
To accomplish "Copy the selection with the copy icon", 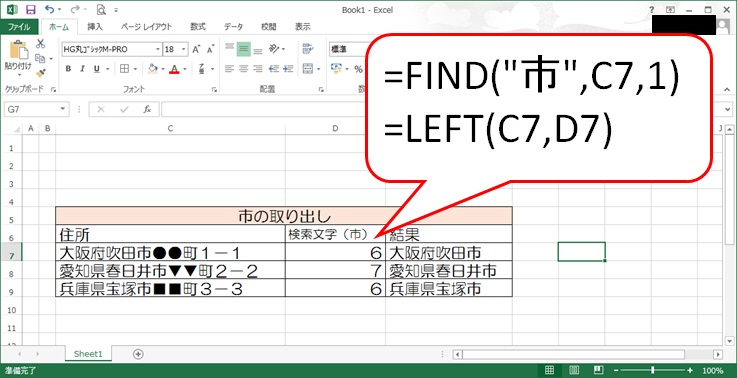I will (40, 58).
